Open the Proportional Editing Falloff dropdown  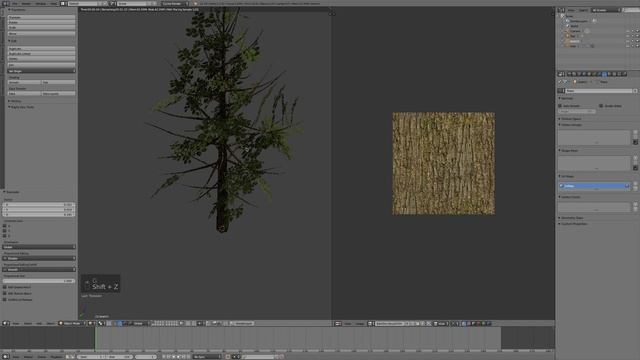[39, 269]
